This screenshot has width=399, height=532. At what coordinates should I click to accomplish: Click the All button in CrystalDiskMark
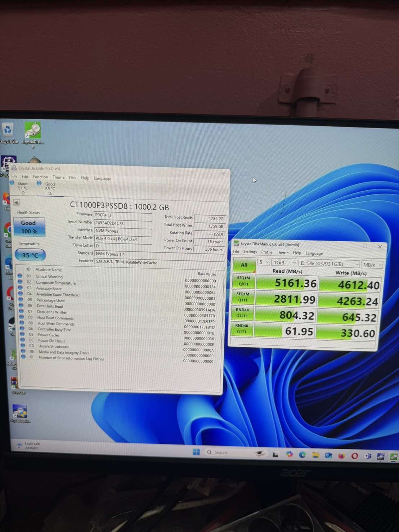244,265
